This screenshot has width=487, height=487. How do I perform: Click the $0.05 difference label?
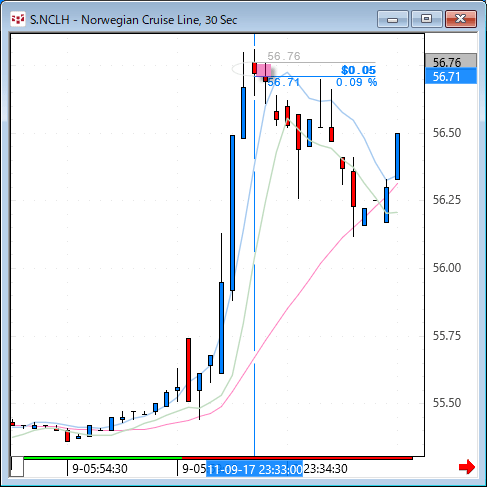point(358,70)
